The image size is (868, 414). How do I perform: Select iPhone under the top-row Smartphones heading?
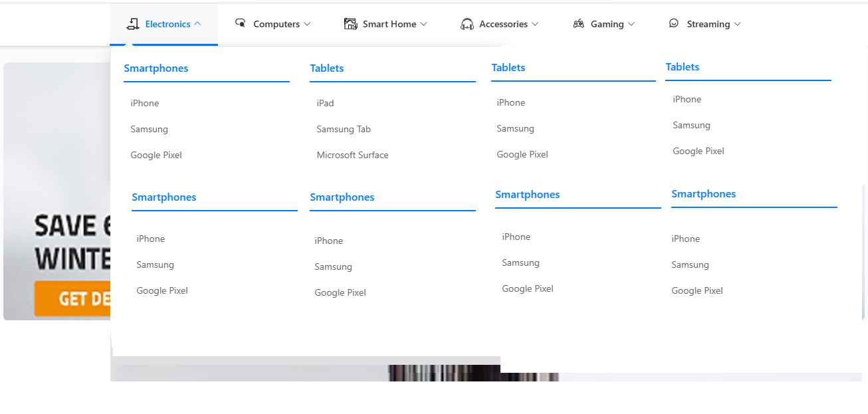[x=145, y=103]
